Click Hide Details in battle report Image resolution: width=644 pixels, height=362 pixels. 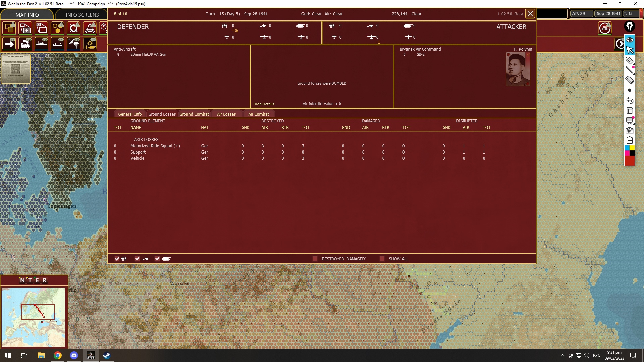264,104
